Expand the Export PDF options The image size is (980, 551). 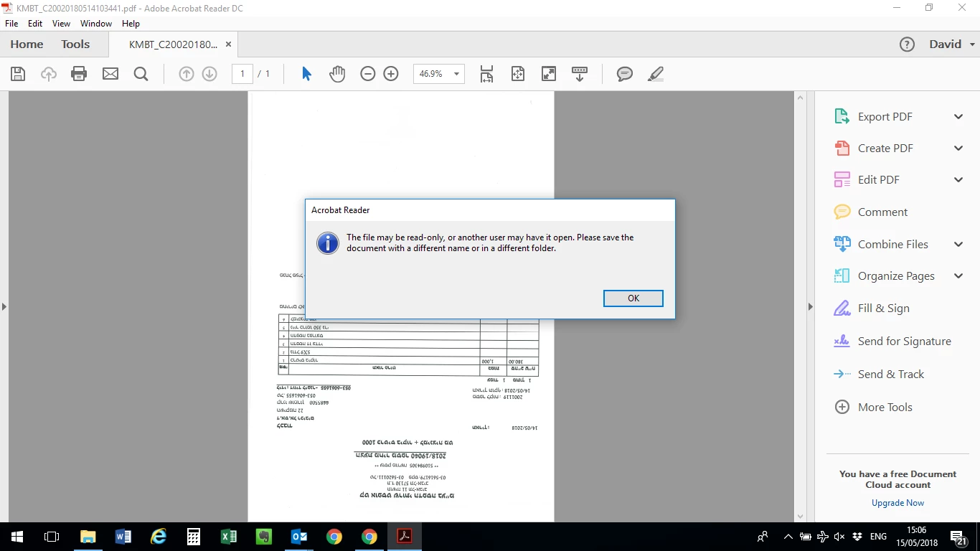[x=958, y=117]
